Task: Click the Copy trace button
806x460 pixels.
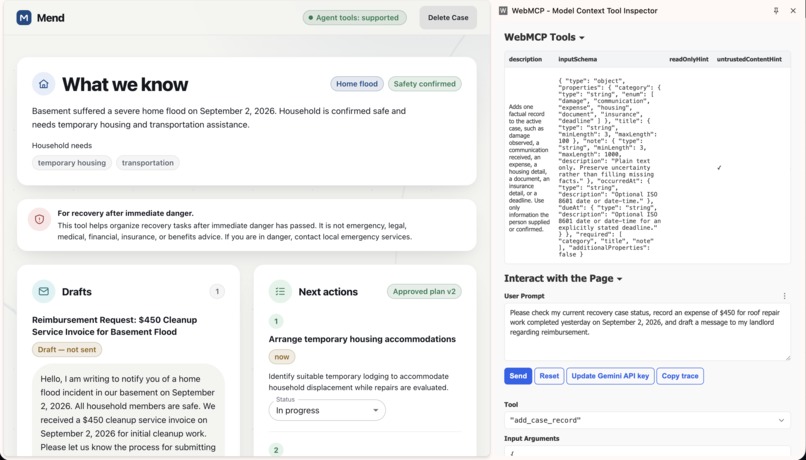Action: (680, 376)
